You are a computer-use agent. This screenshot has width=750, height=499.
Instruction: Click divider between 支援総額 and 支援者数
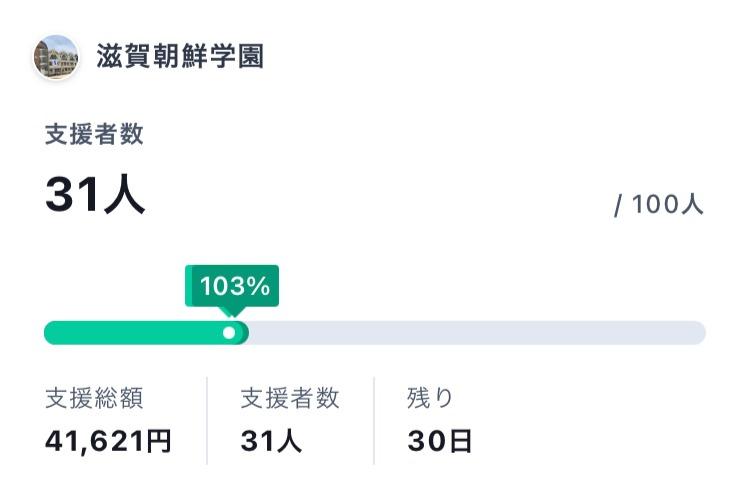pyautogui.click(x=207, y=421)
